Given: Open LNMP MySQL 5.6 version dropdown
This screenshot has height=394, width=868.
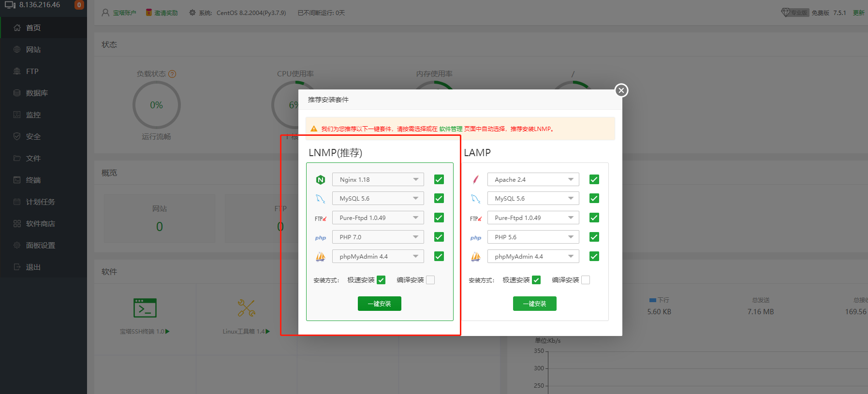Looking at the screenshot, I should (378, 198).
